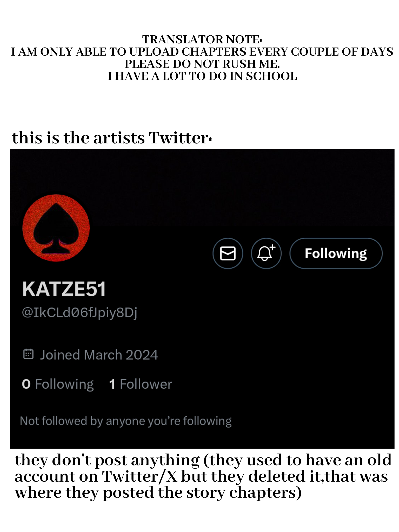399x532 pixels.
Task: Click the TRANSLATOR NOTE heading
Action: (202, 39)
